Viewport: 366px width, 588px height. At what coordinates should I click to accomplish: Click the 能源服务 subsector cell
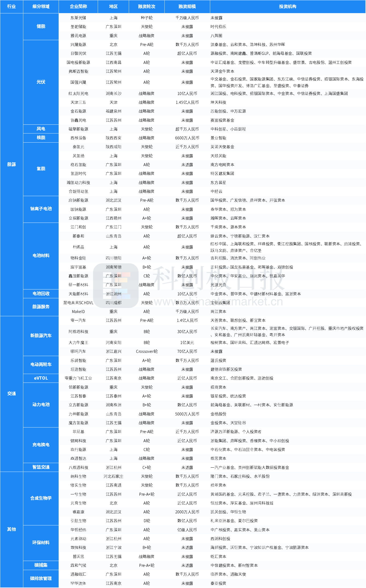coord(41,307)
